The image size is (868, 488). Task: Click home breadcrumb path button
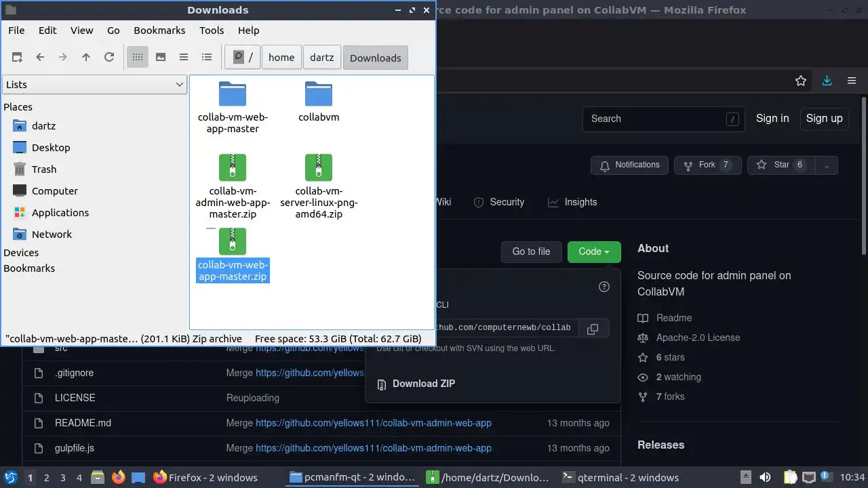click(281, 58)
